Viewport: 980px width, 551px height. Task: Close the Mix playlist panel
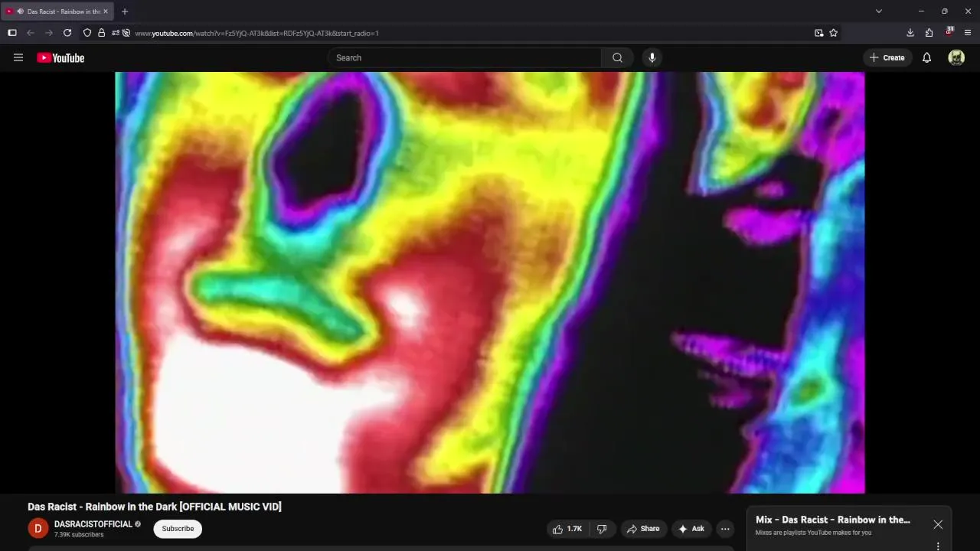(938, 524)
